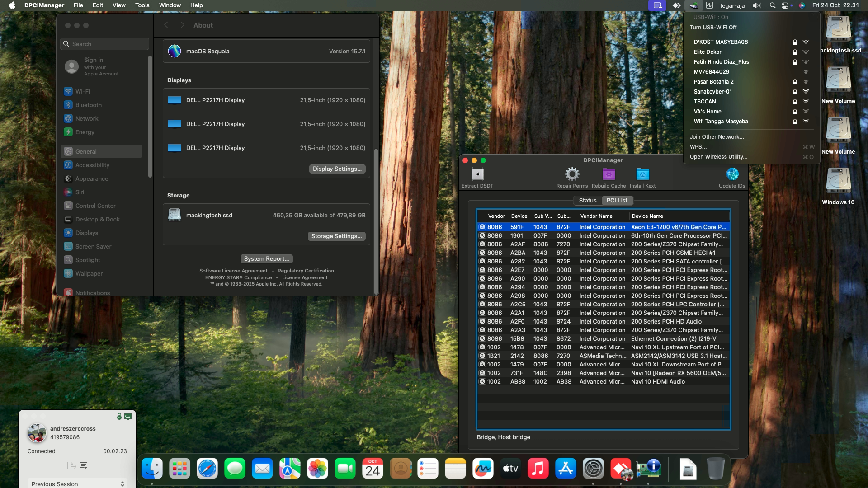
Task: Click the System Settings sidebar scrollbar
Action: pyautogui.click(x=150, y=117)
